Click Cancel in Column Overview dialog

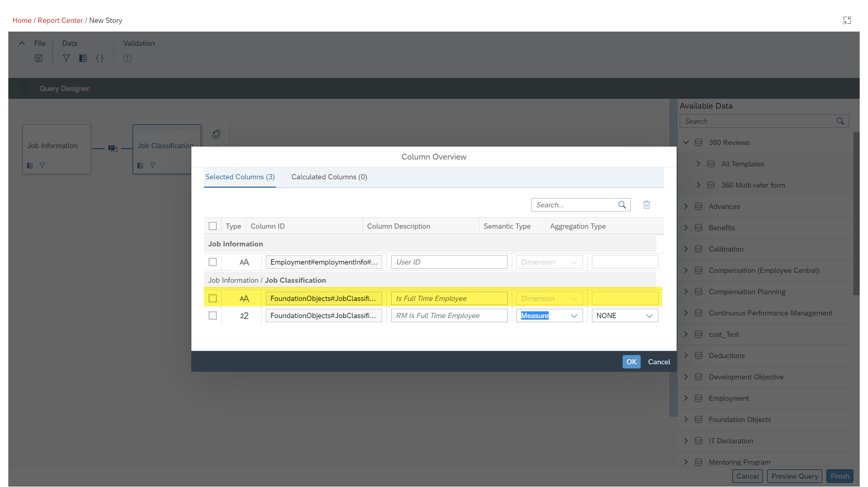click(x=659, y=362)
